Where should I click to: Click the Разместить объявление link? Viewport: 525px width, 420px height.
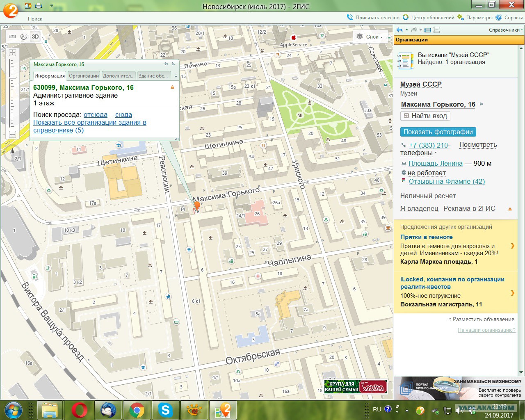[484, 319]
